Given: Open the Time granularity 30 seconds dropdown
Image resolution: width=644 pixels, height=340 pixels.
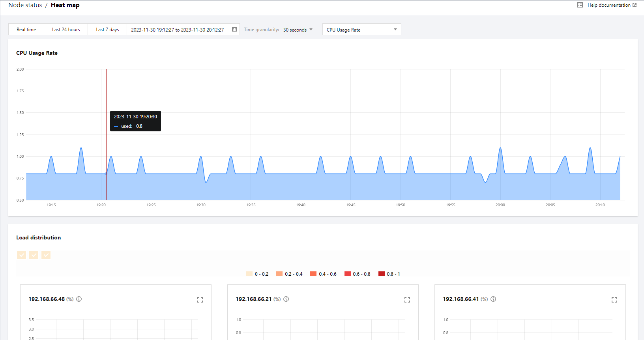Looking at the screenshot, I should point(298,30).
